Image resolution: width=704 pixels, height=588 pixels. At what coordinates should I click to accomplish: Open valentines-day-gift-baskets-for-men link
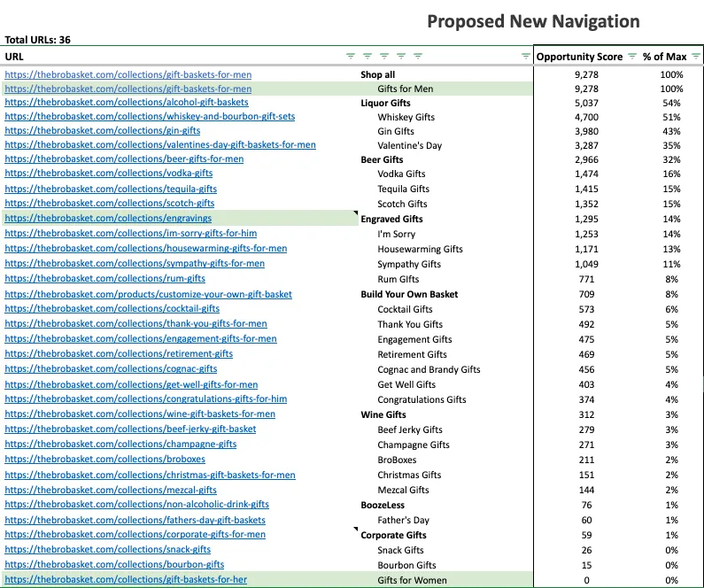[160, 145]
